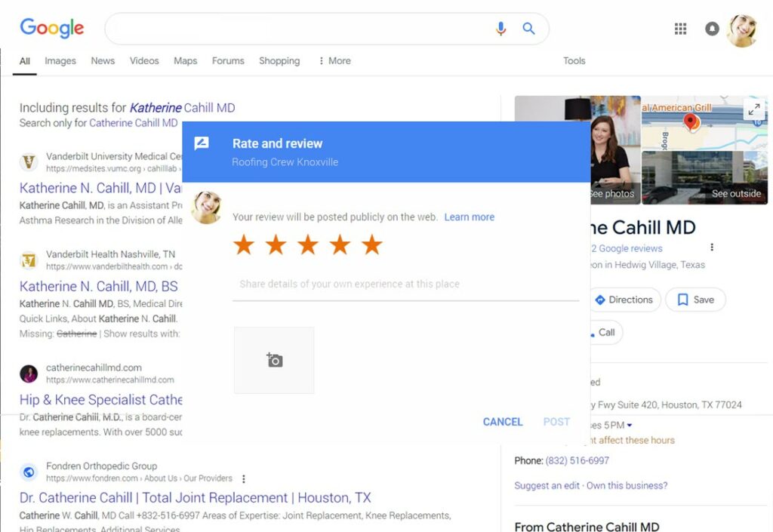Image resolution: width=773 pixels, height=532 pixels.
Task: Call the business
Action: coord(606,333)
